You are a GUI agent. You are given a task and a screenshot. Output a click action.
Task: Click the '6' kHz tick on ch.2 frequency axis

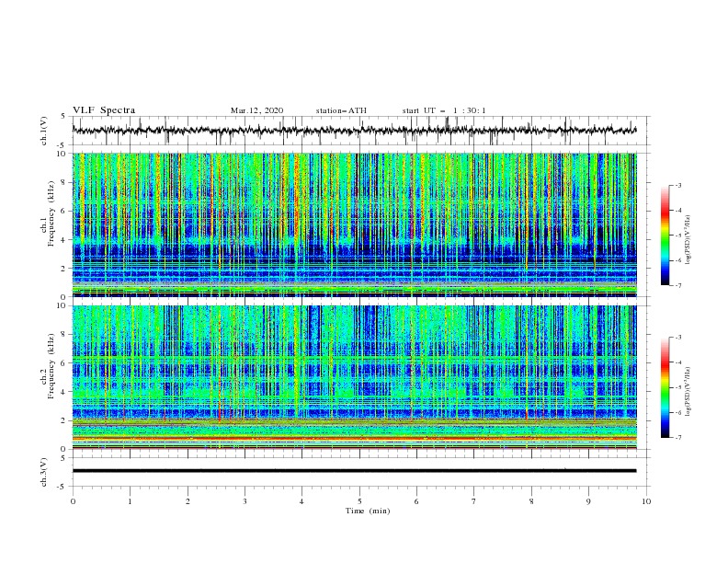pos(64,363)
